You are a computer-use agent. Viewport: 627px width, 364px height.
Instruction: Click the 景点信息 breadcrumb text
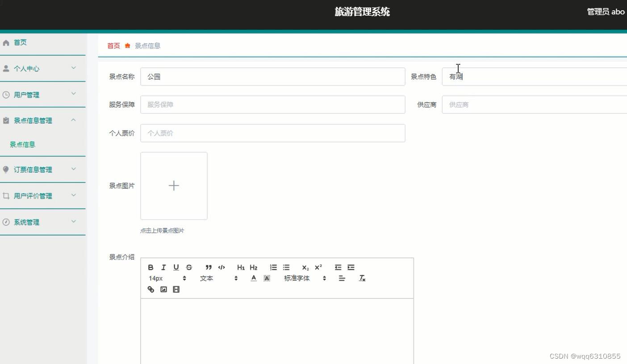coord(147,45)
